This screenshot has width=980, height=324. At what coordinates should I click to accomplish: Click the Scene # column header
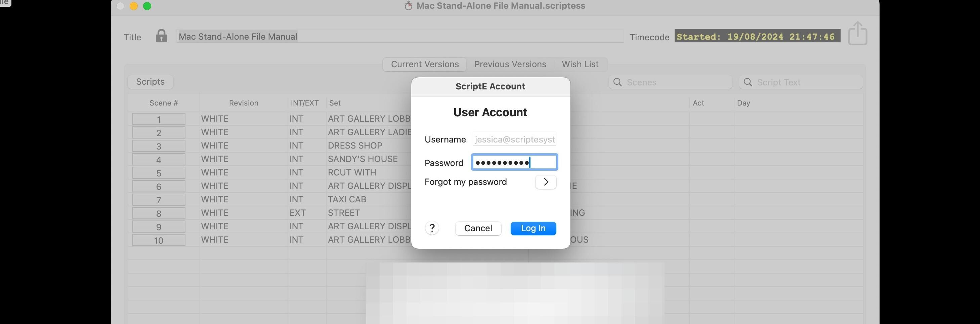(x=164, y=103)
